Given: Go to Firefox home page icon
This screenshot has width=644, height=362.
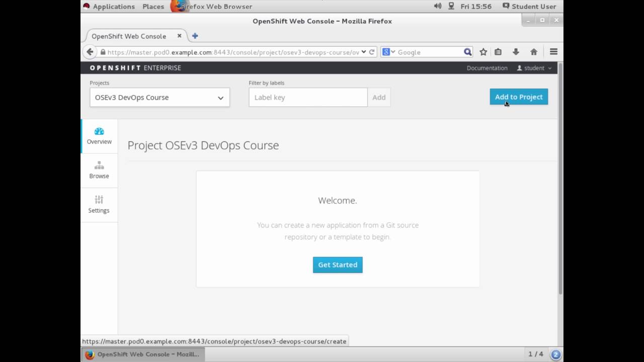Looking at the screenshot, I should click(534, 52).
